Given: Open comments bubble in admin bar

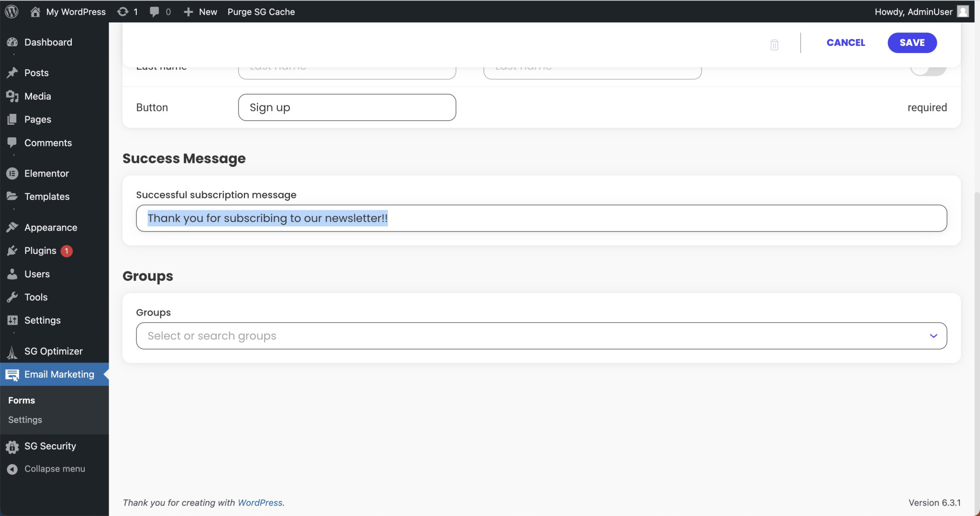Looking at the screenshot, I should point(154,11).
